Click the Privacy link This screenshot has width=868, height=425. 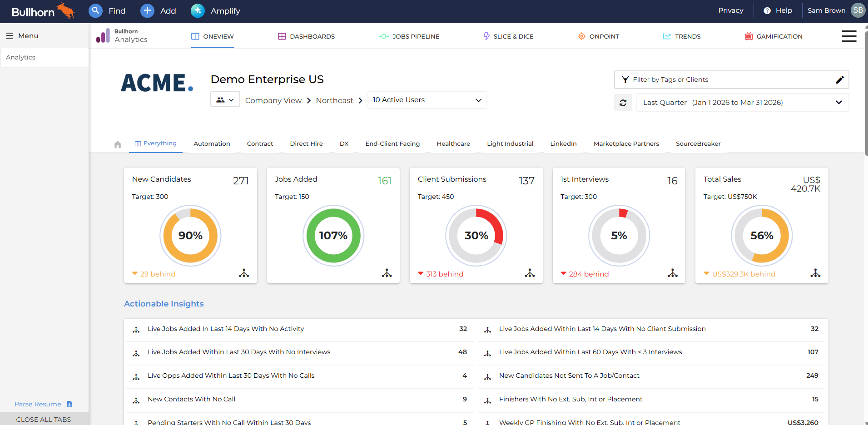click(731, 10)
